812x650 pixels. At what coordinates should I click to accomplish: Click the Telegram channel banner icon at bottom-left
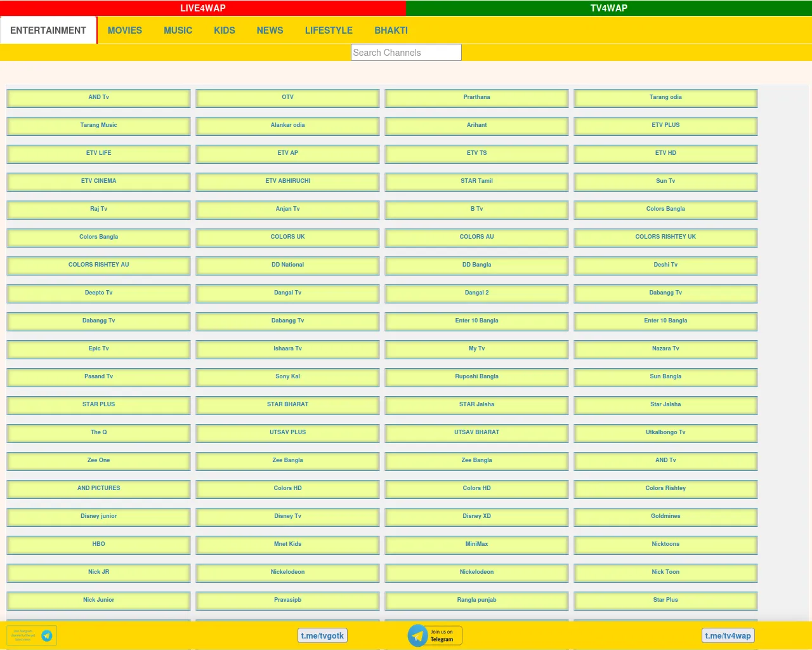point(32,635)
